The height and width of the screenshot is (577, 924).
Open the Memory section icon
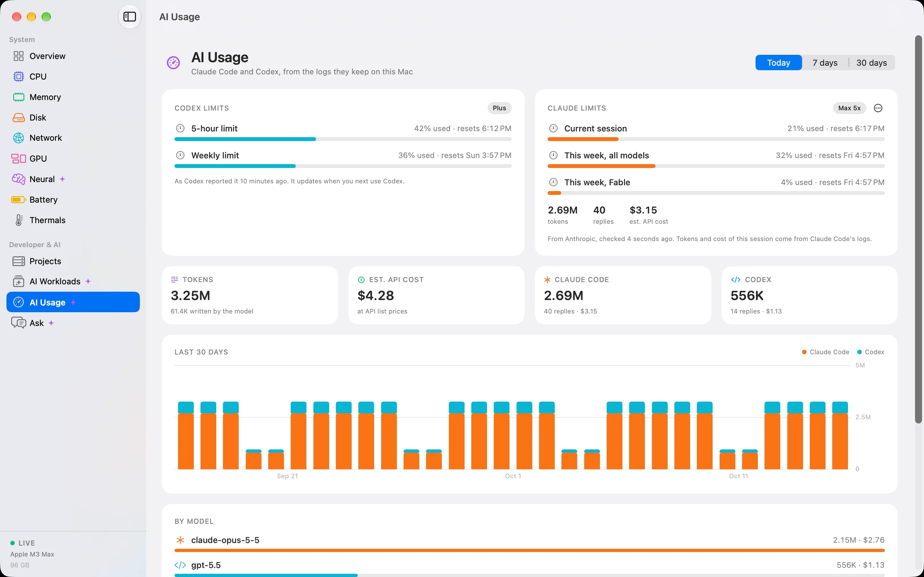(x=18, y=97)
